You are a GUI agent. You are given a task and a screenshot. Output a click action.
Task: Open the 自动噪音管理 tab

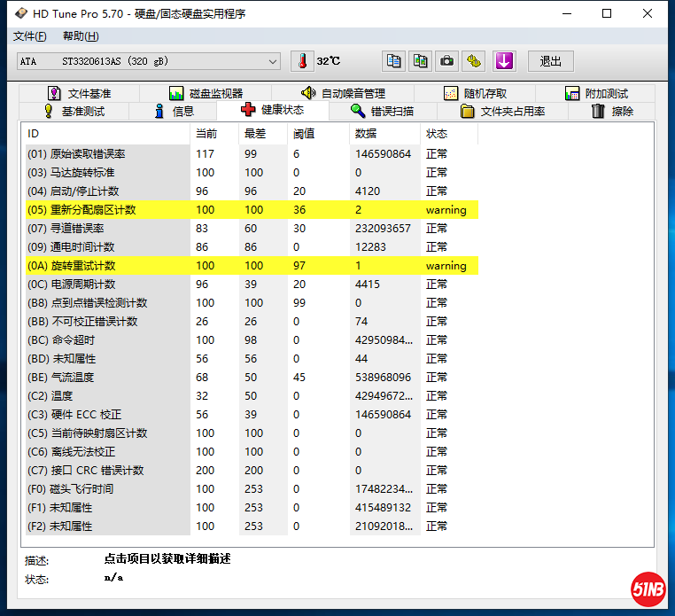(x=343, y=93)
